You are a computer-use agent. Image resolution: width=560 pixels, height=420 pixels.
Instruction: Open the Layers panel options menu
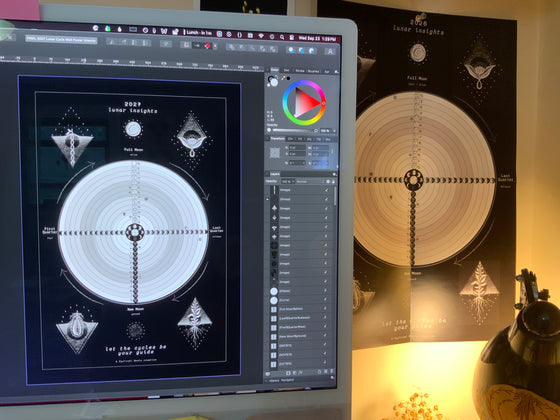(334, 174)
